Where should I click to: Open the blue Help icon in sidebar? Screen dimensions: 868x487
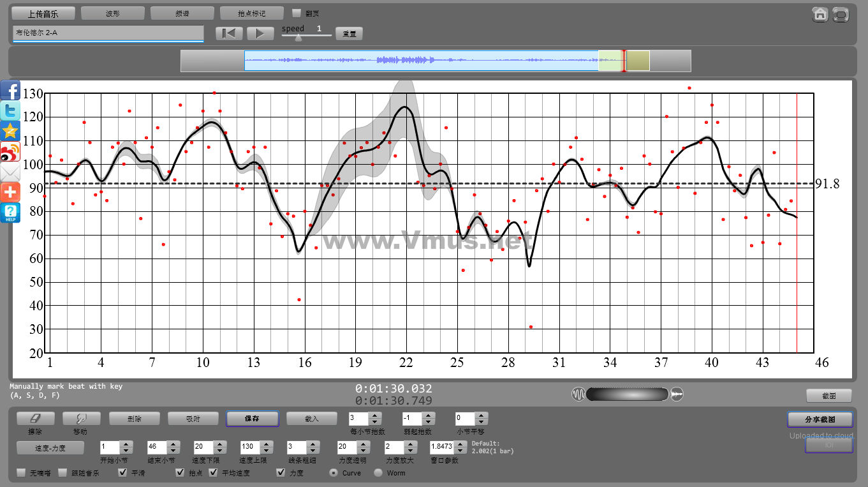pyautogui.click(x=10, y=213)
